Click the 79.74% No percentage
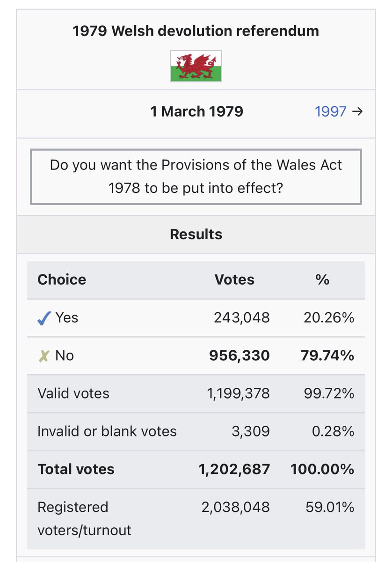Image resolution: width=392 pixels, height=562 pixels. [x=327, y=355]
